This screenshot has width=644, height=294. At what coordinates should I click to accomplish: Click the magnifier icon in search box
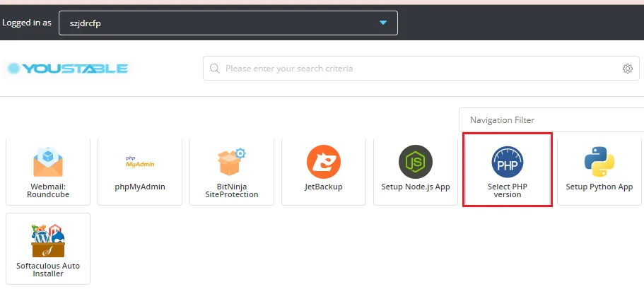point(215,69)
